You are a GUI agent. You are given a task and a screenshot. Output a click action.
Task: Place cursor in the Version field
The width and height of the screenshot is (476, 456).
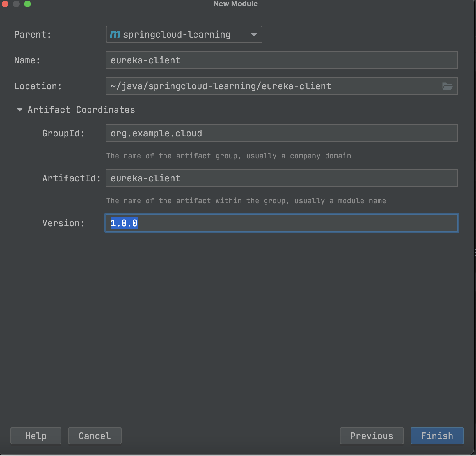click(281, 223)
